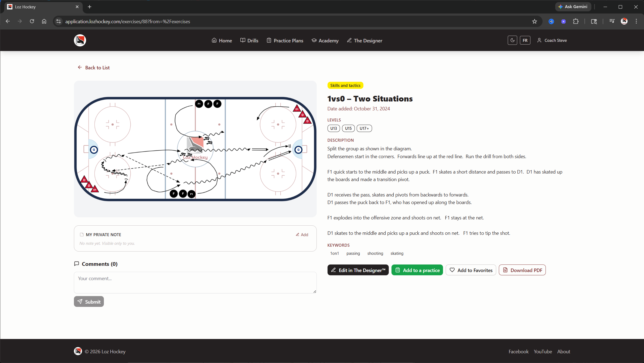Click YouTube link in footer
Image resolution: width=644 pixels, height=363 pixels.
tap(543, 351)
